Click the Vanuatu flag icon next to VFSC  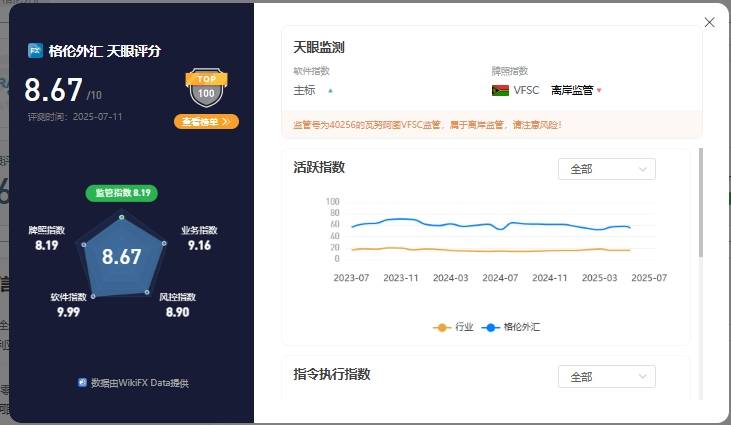pyautogui.click(x=500, y=90)
